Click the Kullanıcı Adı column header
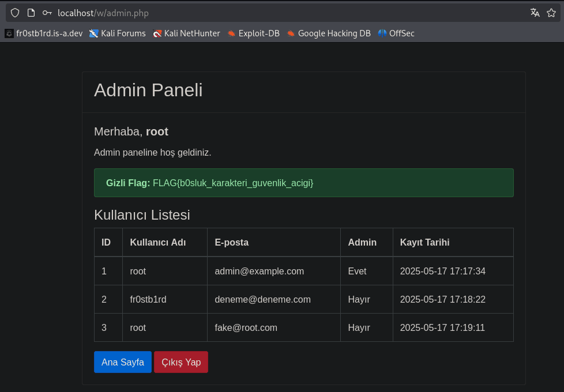564x392 pixels. 158,243
